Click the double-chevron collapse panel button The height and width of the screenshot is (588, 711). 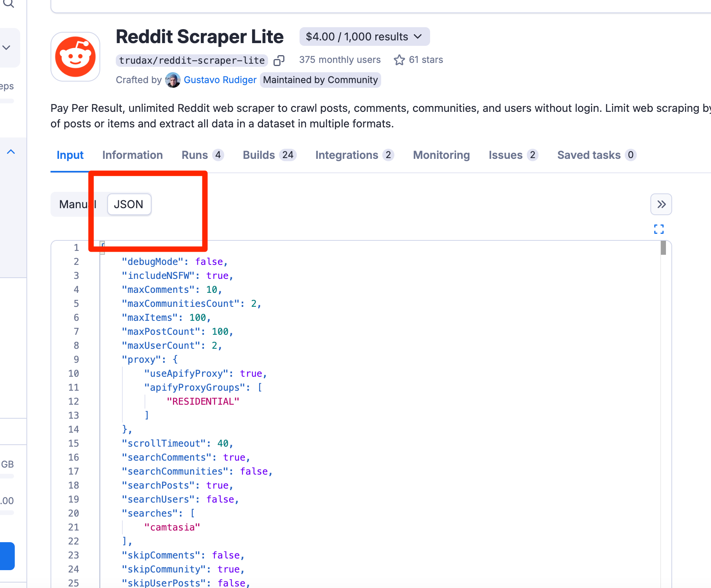pyautogui.click(x=661, y=204)
